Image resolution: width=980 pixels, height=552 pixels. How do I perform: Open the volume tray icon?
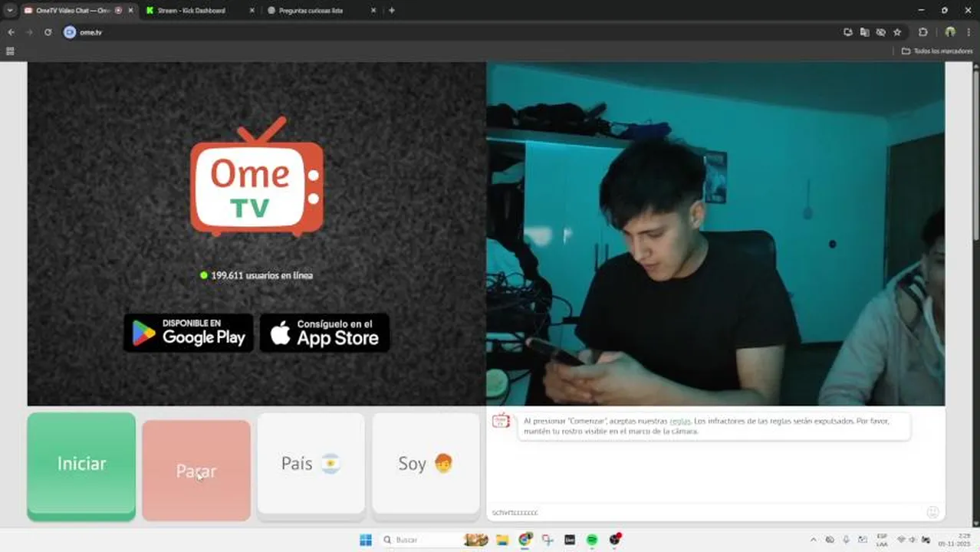click(914, 540)
